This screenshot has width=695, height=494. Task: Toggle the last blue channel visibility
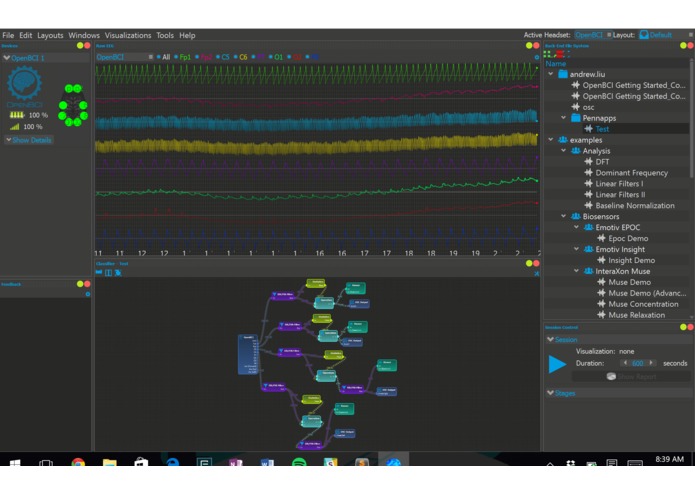coord(312,57)
